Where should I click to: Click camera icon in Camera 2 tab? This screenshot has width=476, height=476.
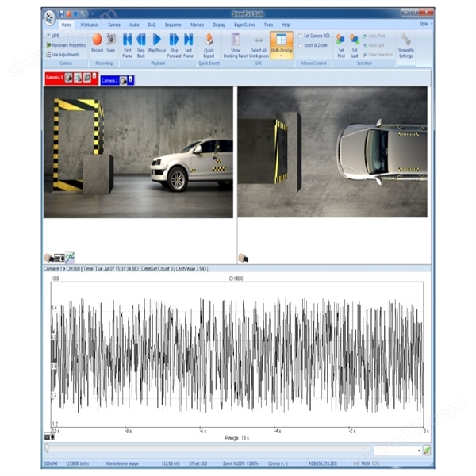point(123,81)
